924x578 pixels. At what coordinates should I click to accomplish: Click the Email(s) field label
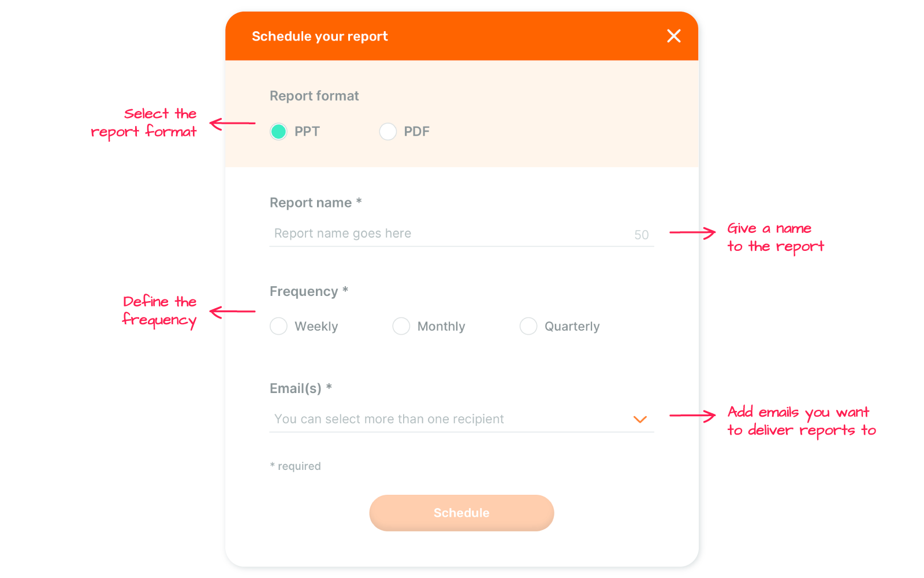click(x=300, y=388)
